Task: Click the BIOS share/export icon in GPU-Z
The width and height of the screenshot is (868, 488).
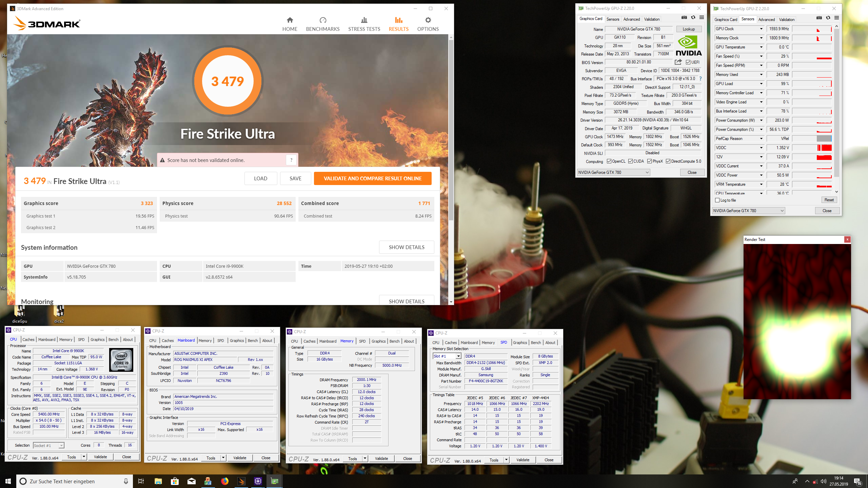Action: point(678,62)
